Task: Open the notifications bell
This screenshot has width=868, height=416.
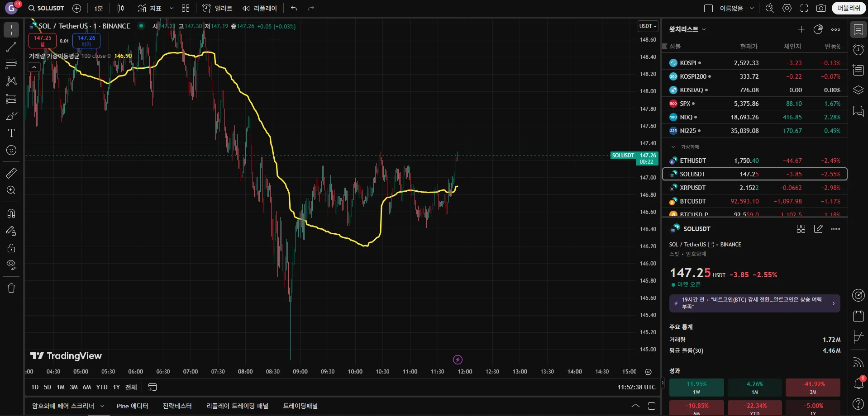Action: click(858, 383)
